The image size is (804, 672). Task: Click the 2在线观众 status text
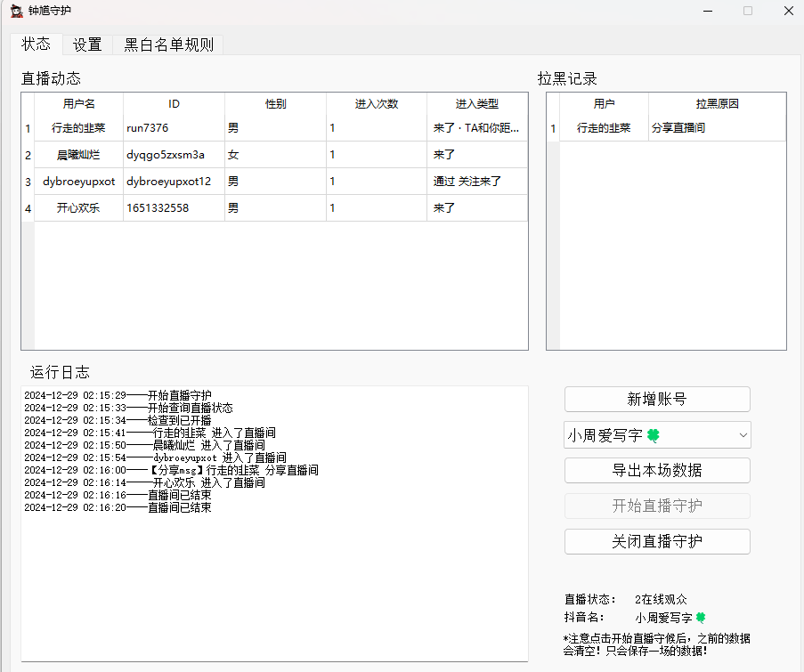(x=661, y=599)
